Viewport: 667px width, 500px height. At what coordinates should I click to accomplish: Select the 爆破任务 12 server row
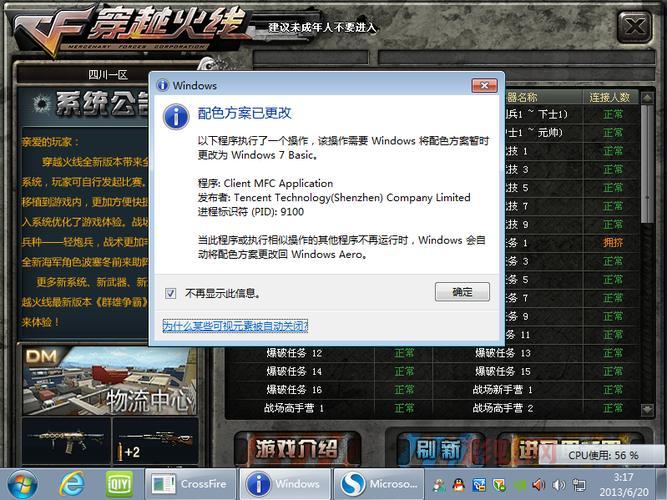pyautogui.click(x=294, y=353)
